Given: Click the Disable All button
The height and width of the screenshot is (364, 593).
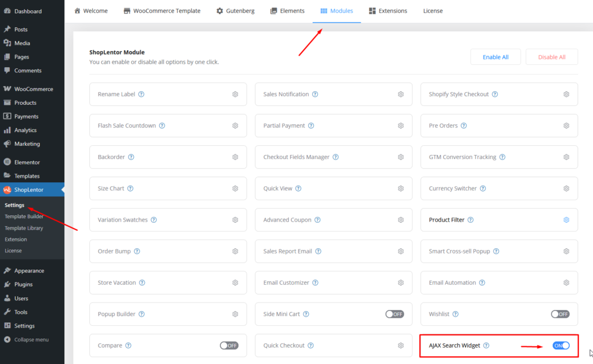Looking at the screenshot, I should 551,57.
